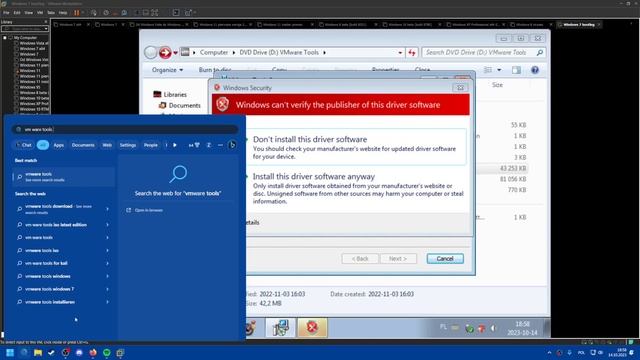This screenshot has height=360, width=640.
Task: Expand 'vmware tools download' web suggestion
Action: tap(107, 209)
